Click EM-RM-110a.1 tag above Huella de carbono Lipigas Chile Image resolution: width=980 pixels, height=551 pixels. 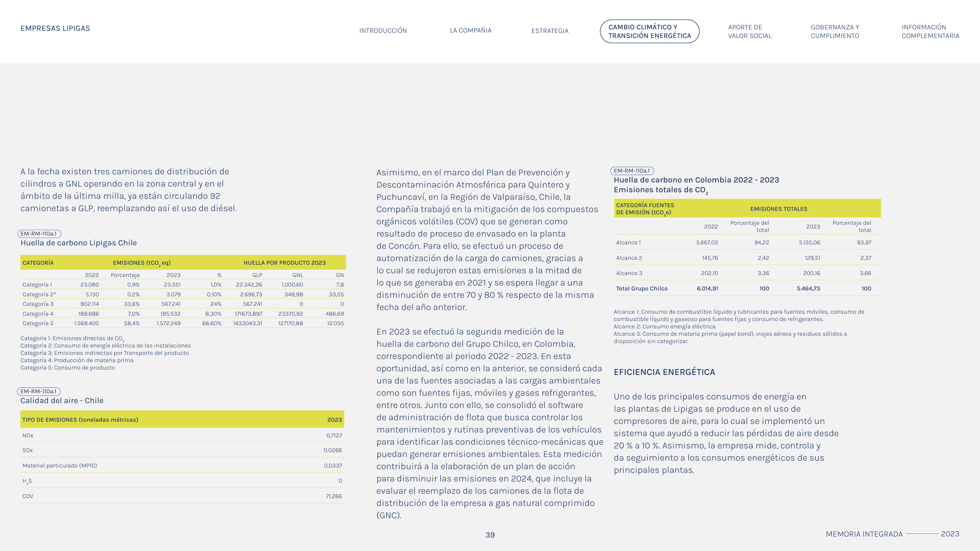pos(39,234)
